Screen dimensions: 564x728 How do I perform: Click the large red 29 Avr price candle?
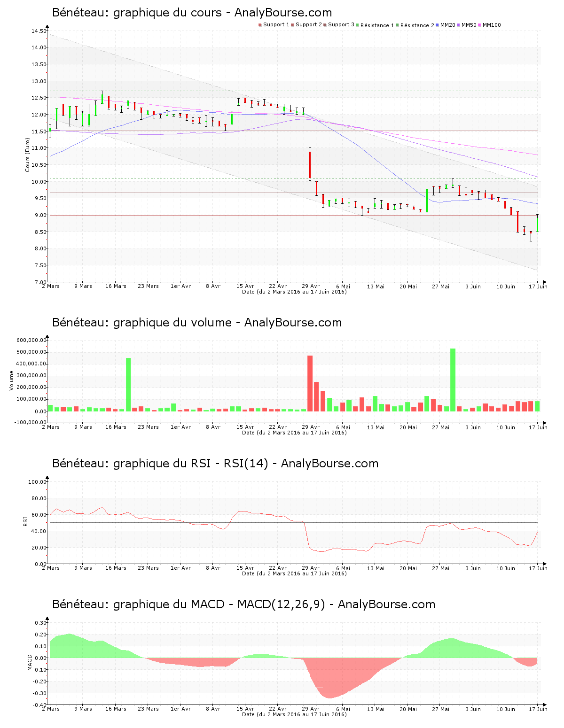[310, 165]
